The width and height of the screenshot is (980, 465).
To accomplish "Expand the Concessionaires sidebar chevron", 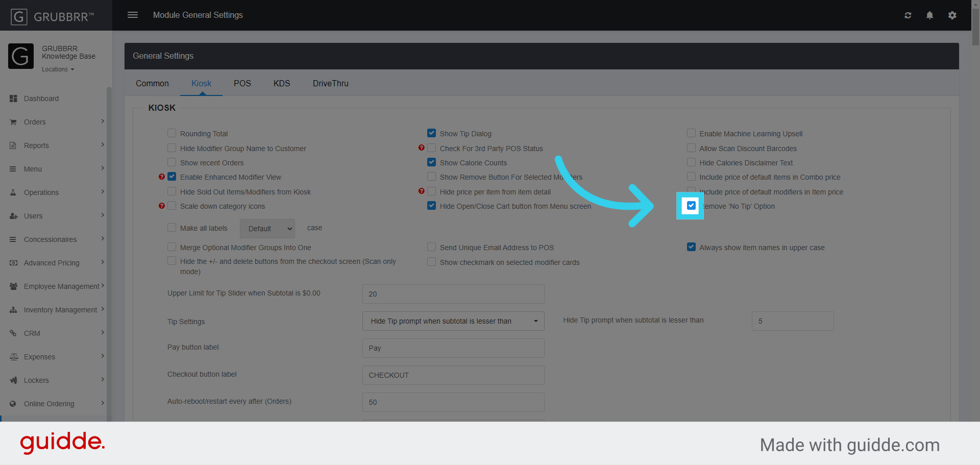I will point(103,239).
